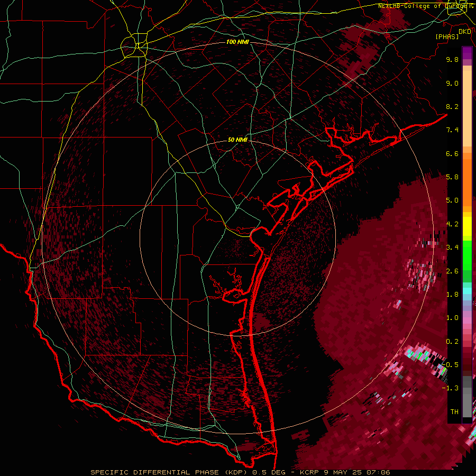Click the dark orange band of the color bar
This screenshot has height=476, width=476.
coord(467,182)
